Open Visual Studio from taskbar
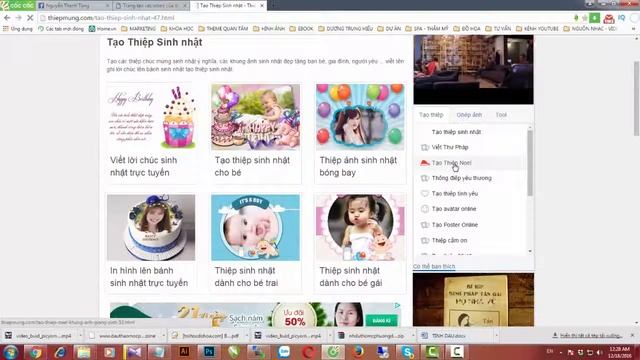Screen dimensions: 640x360 pos(134,352)
